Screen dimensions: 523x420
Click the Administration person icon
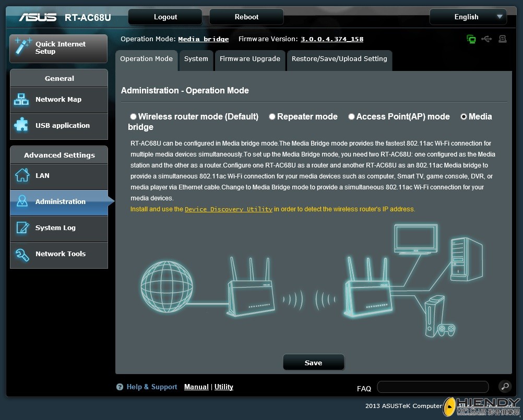tap(22, 201)
